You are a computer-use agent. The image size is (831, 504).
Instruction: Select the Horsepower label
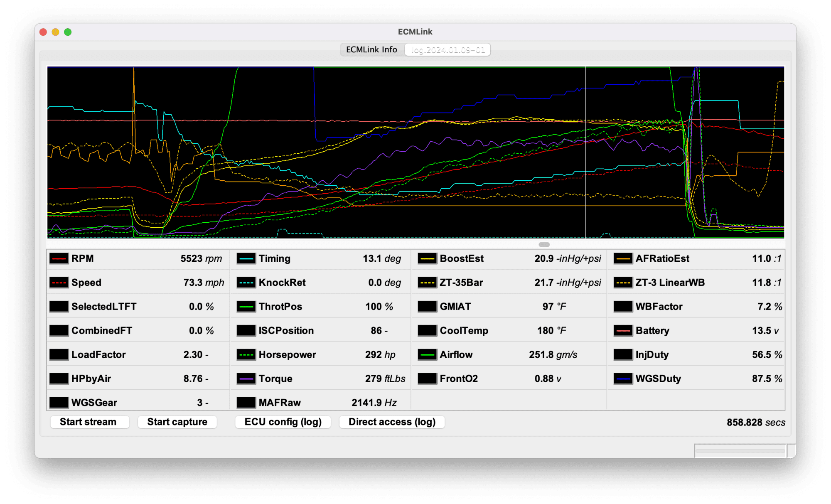pos(287,354)
